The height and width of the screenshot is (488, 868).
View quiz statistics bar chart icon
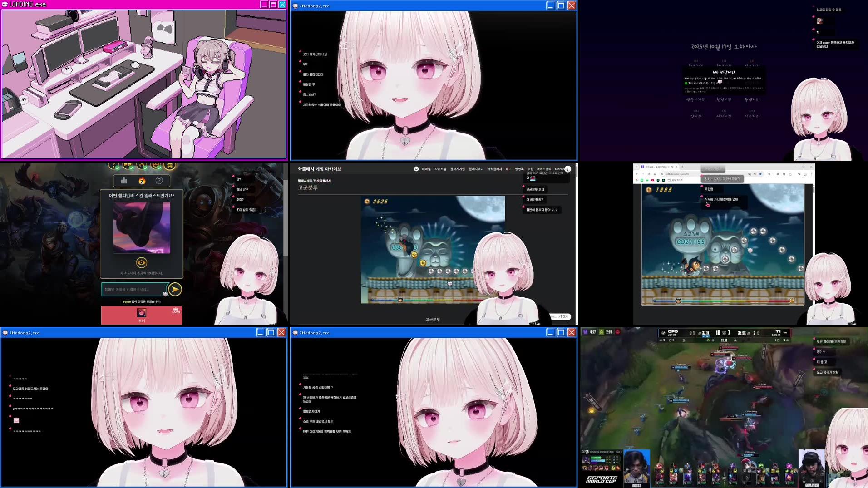click(124, 181)
